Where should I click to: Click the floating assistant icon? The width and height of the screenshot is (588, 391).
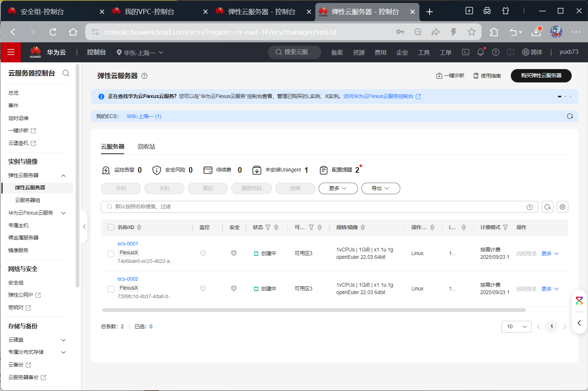[x=579, y=300]
